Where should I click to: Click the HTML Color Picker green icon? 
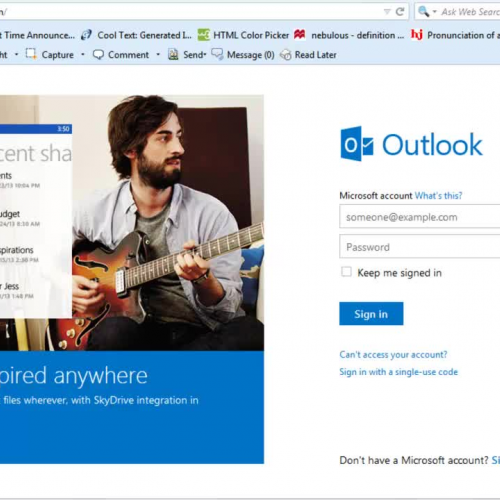click(x=203, y=35)
